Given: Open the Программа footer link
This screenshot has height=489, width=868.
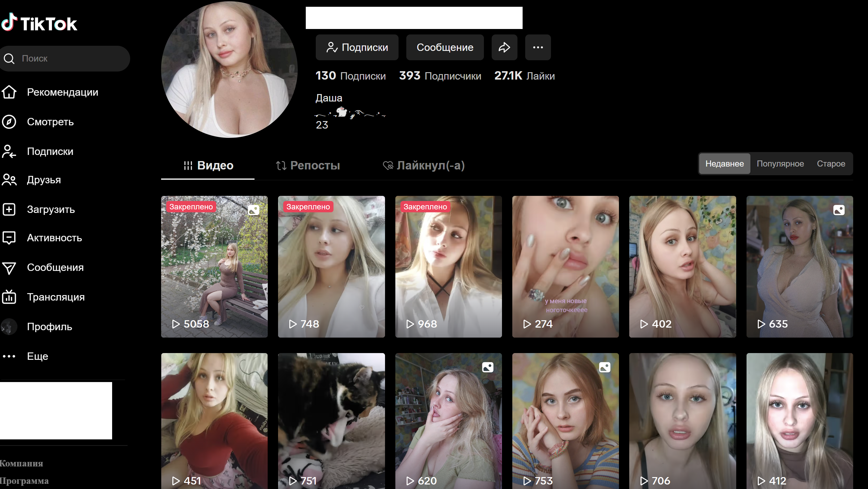Looking at the screenshot, I should [x=24, y=481].
